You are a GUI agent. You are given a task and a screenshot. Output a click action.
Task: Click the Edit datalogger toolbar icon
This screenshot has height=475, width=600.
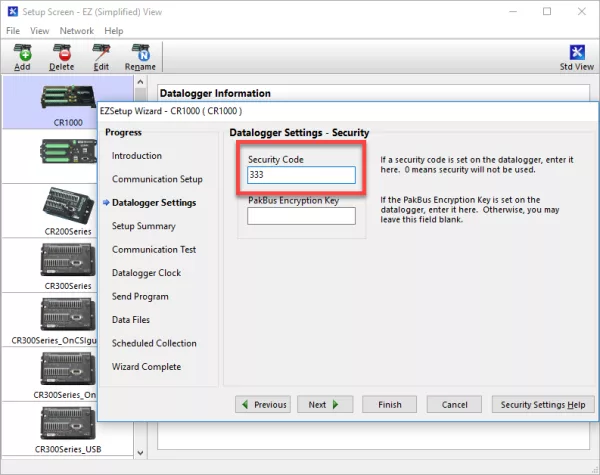tap(101, 57)
